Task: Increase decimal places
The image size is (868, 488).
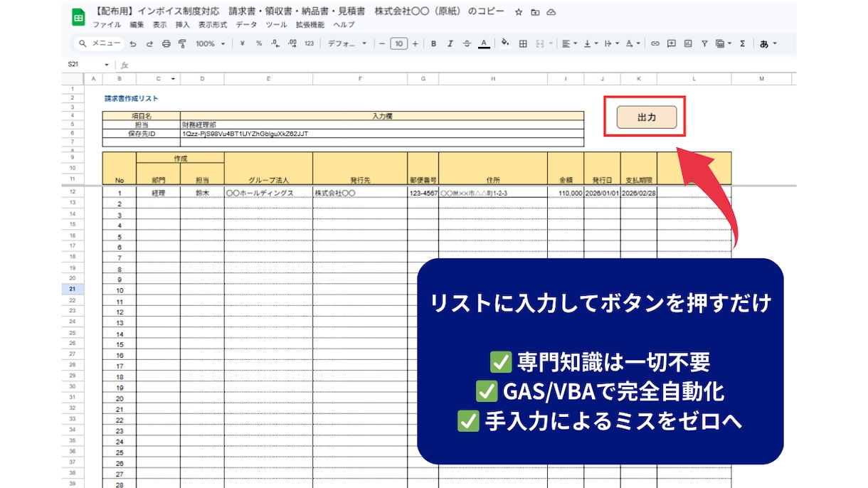Action: pyautogui.click(x=292, y=43)
